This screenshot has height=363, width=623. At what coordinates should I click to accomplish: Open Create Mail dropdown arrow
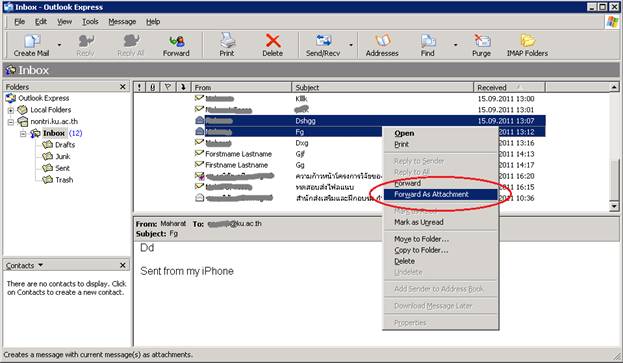(x=59, y=45)
